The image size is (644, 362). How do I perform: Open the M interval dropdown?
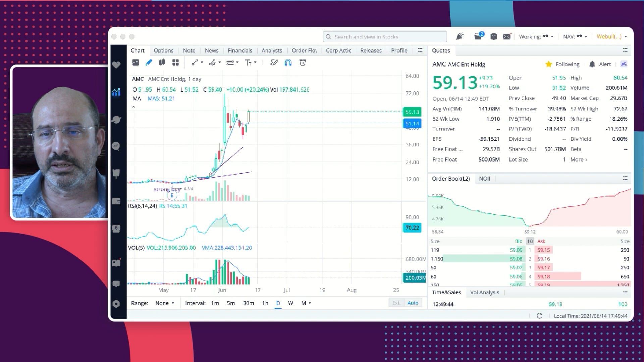[x=306, y=303]
